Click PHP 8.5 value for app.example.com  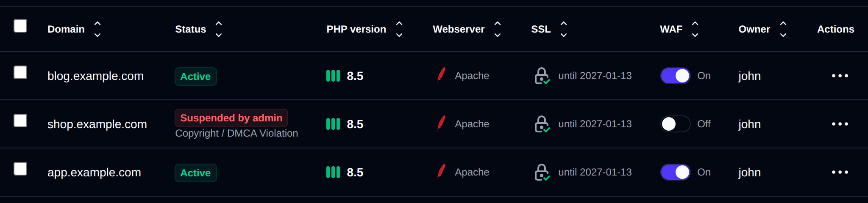click(x=355, y=173)
